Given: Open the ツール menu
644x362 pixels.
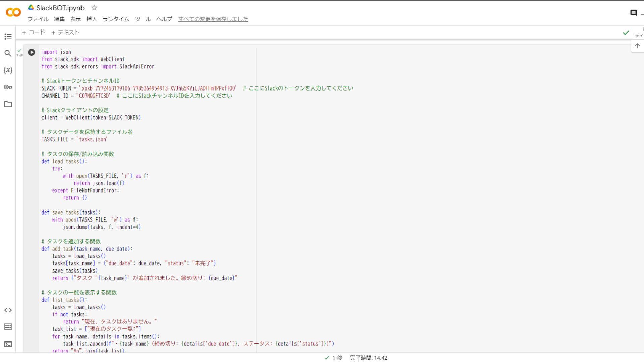Looking at the screenshot, I should coord(143,19).
